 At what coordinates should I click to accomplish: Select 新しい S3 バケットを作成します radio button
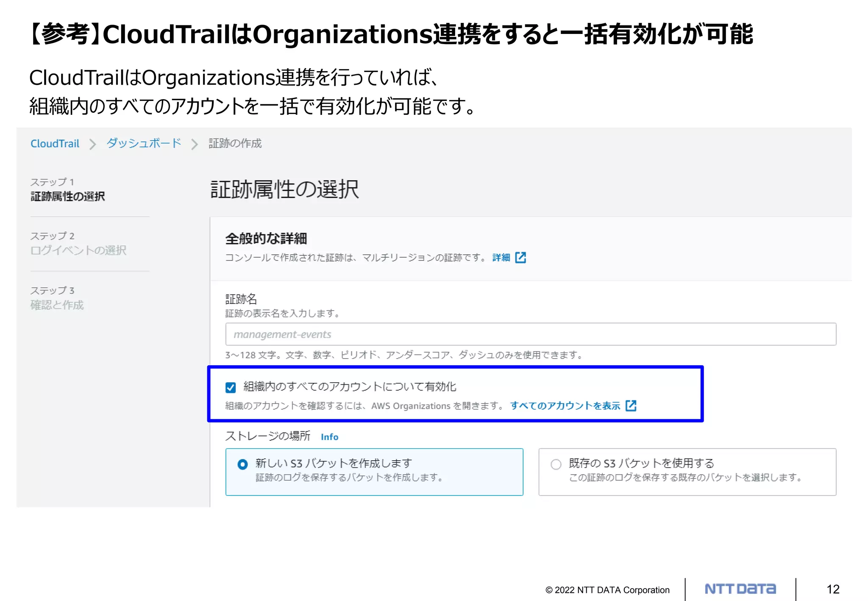click(242, 465)
